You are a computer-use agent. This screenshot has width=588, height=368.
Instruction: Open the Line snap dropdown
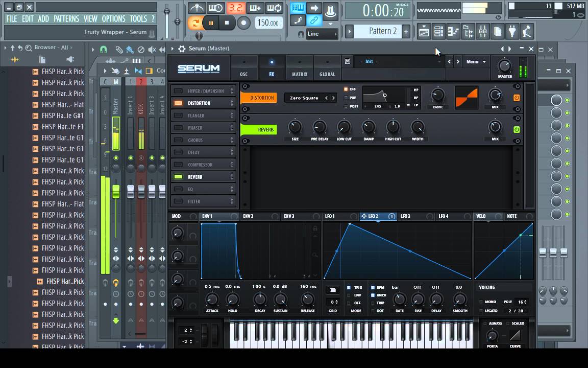[x=322, y=34]
